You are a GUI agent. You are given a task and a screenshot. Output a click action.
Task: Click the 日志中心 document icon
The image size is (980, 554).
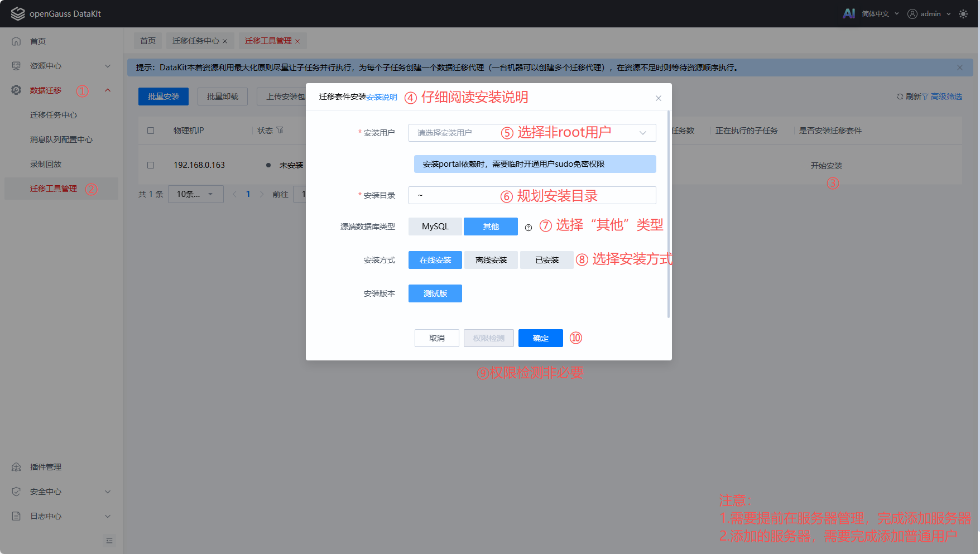(x=16, y=516)
